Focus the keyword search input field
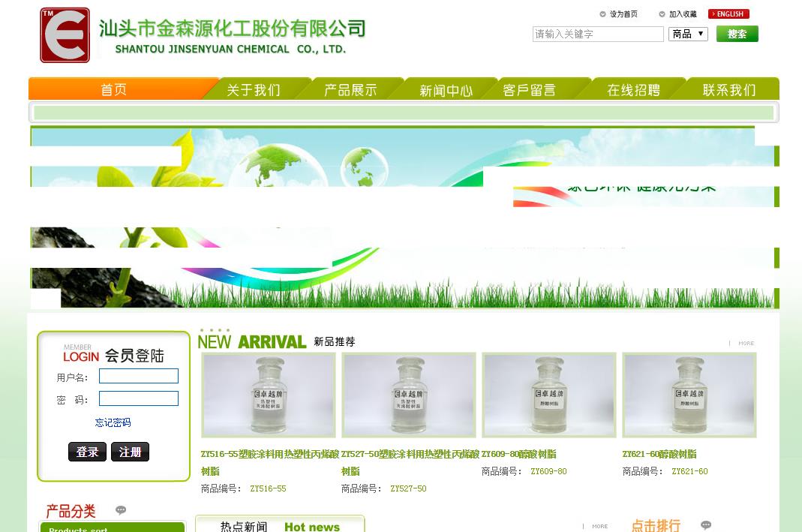The width and height of the screenshot is (802, 532). 598,35
